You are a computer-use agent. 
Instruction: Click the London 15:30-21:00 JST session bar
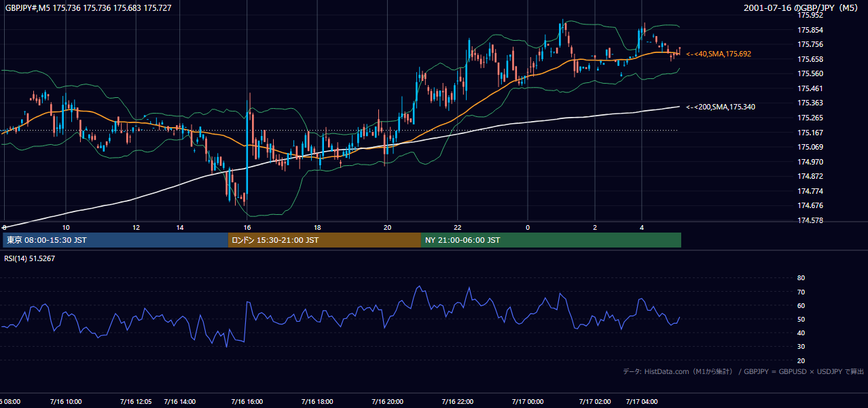324,240
